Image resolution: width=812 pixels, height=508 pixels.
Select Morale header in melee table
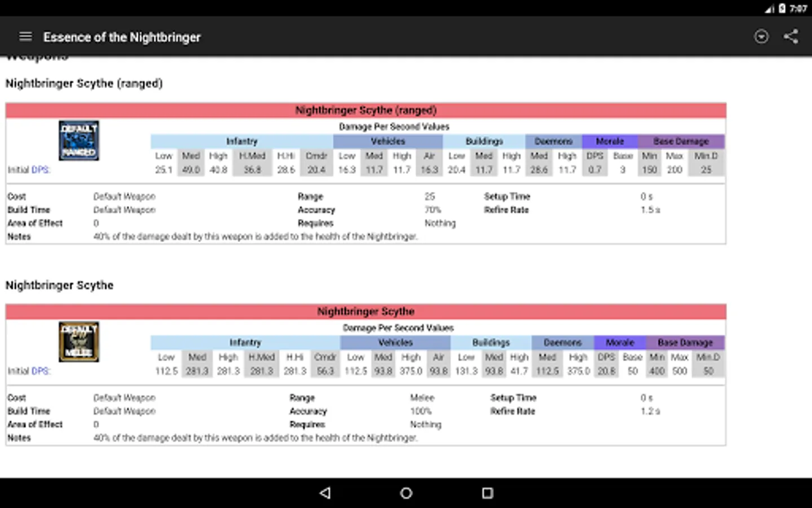tap(620, 343)
